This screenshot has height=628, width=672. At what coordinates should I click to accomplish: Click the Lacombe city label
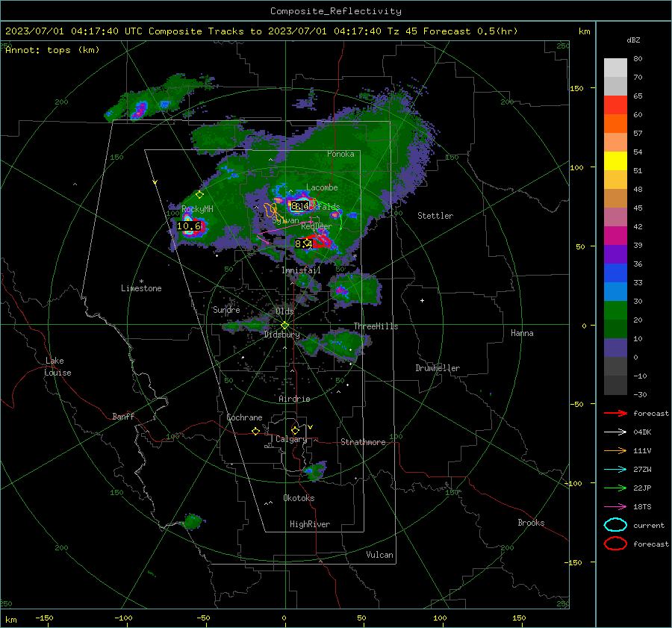pyautogui.click(x=322, y=187)
